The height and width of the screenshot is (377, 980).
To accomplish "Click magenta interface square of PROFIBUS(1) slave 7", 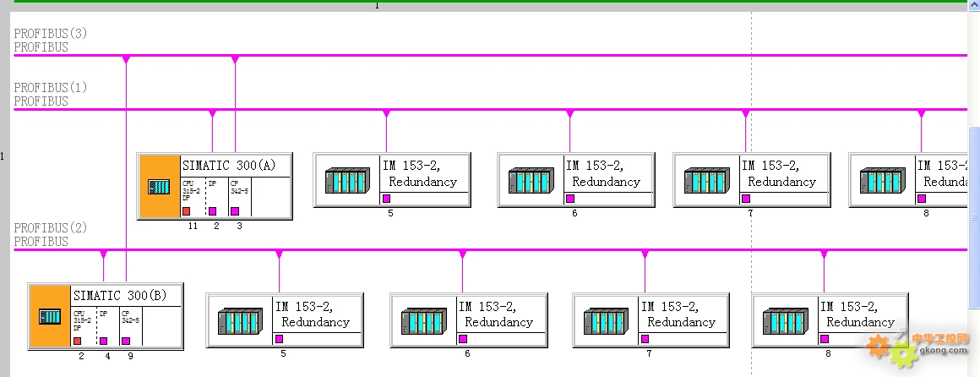I will click(746, 199).
